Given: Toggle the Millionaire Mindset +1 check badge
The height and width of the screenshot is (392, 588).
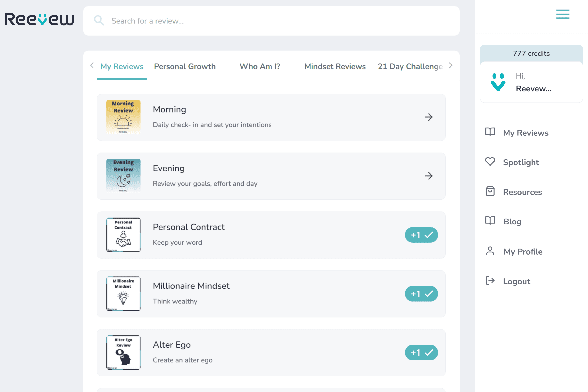Looking at the screenshot, I should (421, 294).
